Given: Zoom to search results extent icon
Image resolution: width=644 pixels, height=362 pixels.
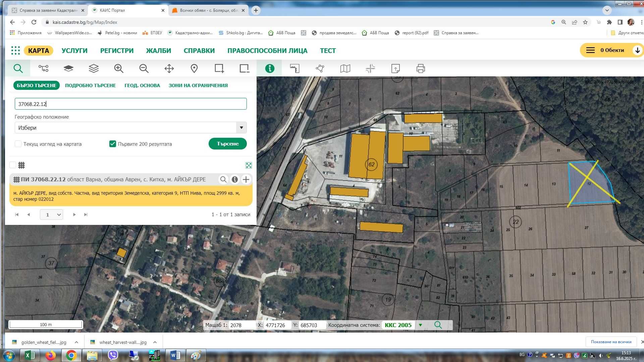Looking at the screenshot, I should pyautogui.click(x=249, y=165).
